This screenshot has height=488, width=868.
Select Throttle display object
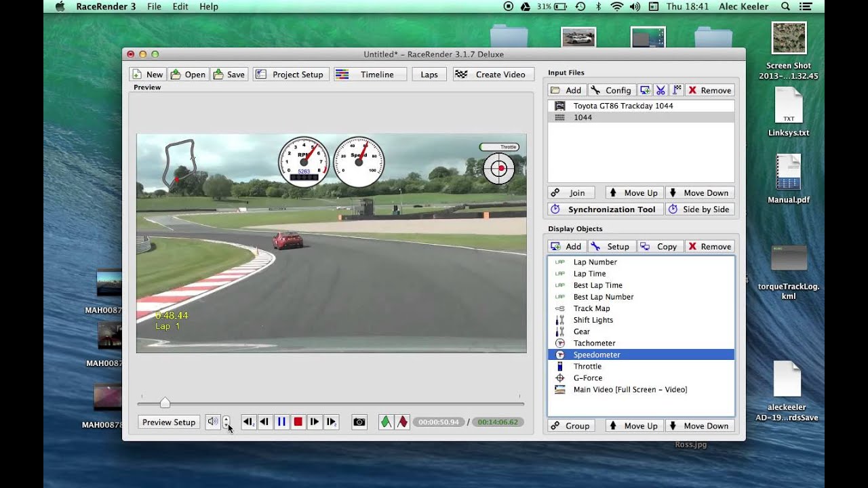click(641, 366)
